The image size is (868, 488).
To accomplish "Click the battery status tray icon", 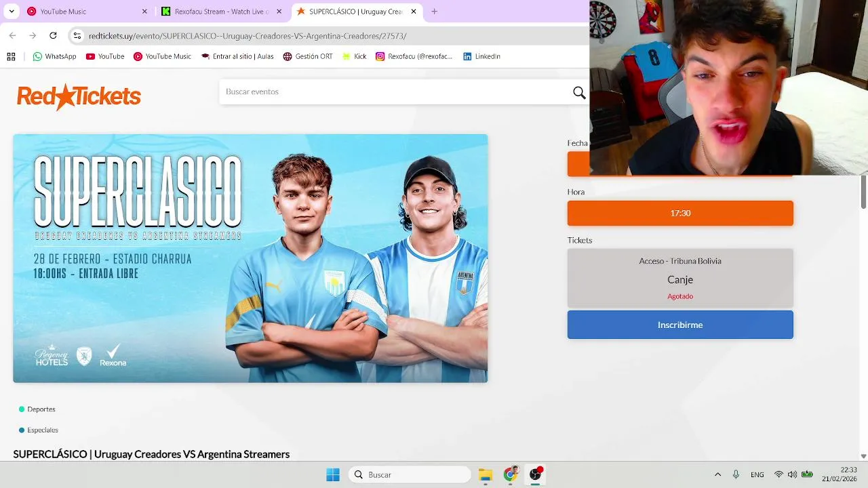I will tap(807, 474).
